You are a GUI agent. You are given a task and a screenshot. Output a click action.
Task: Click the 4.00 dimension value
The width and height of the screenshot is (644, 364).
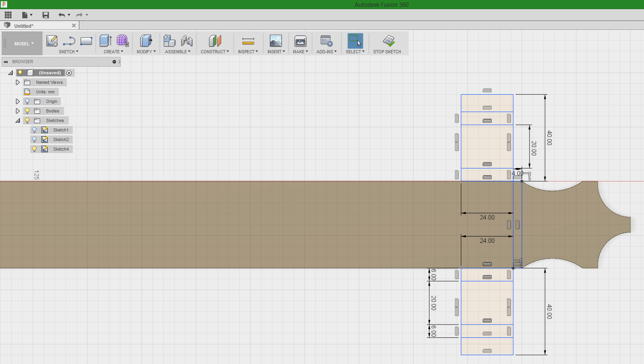click(x=518, y=173)
